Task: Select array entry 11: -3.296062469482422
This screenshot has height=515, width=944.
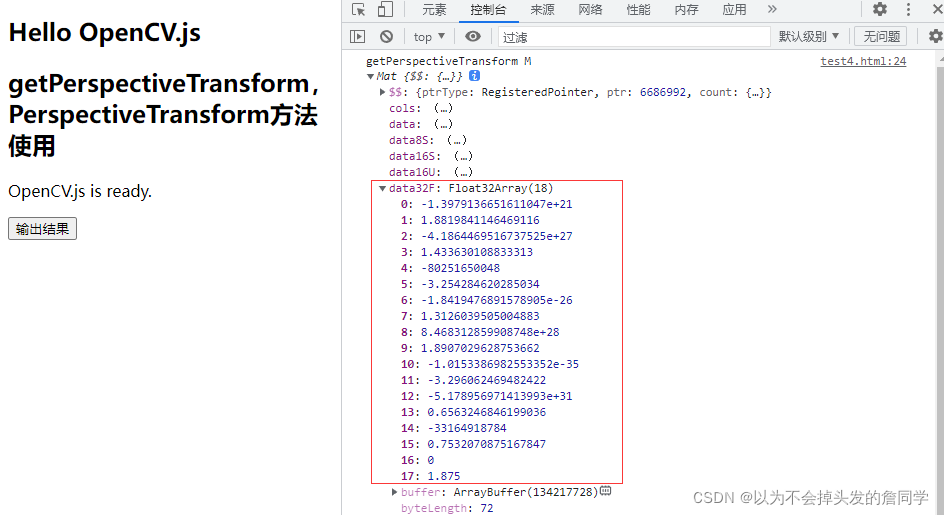Action: tap(473, 380)
